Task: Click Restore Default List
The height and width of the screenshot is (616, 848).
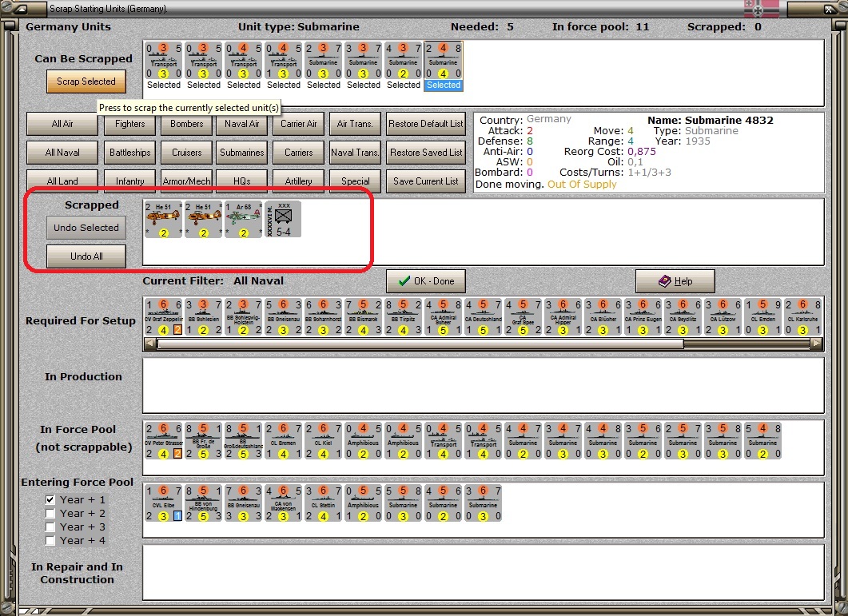Action: [426, 124]
